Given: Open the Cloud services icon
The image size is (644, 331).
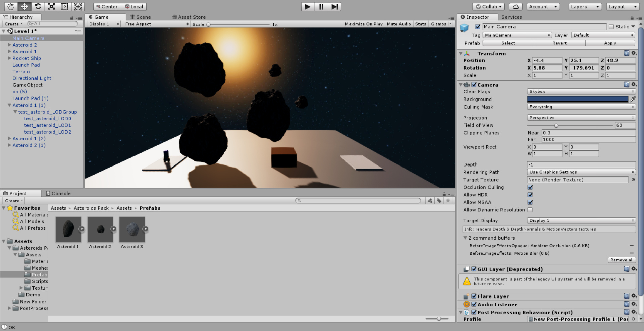Looking at the screenshot, I should click(x=516, y=7).
